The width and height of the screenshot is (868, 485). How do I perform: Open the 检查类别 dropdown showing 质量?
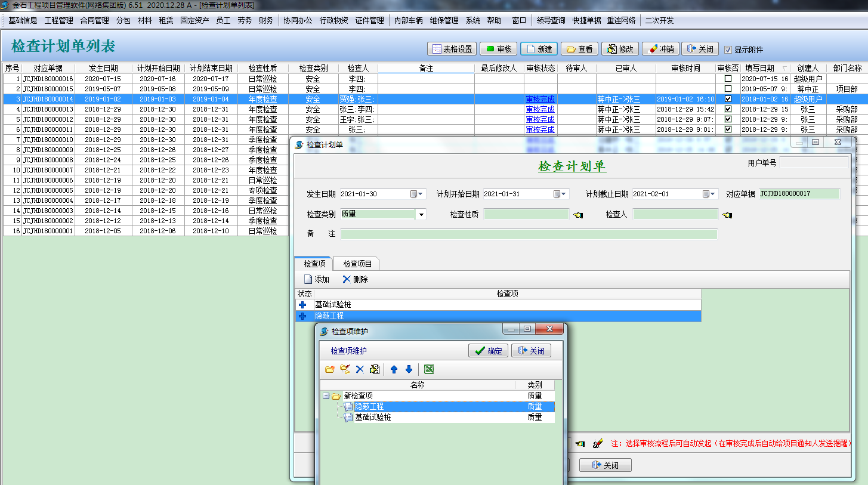pyautogui.click(x=421, y=215)
